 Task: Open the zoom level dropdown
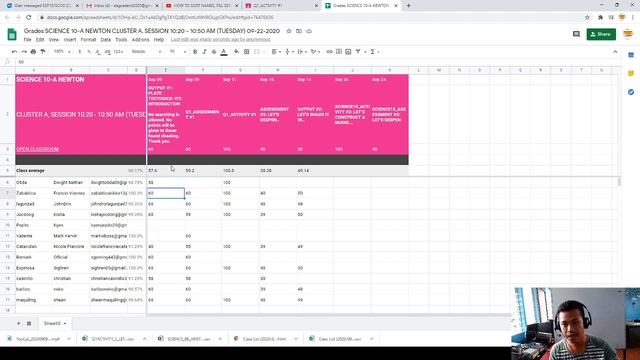click(62, 52)
